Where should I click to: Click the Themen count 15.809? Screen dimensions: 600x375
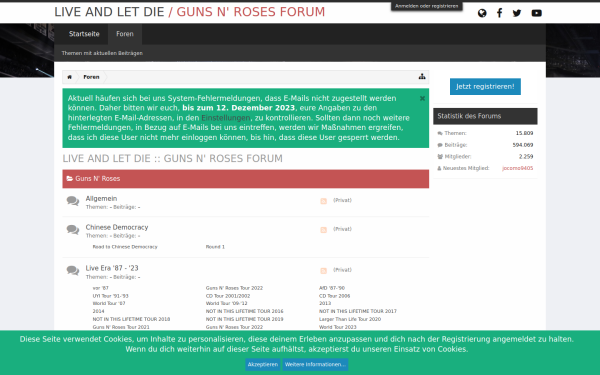pos(524,134)
